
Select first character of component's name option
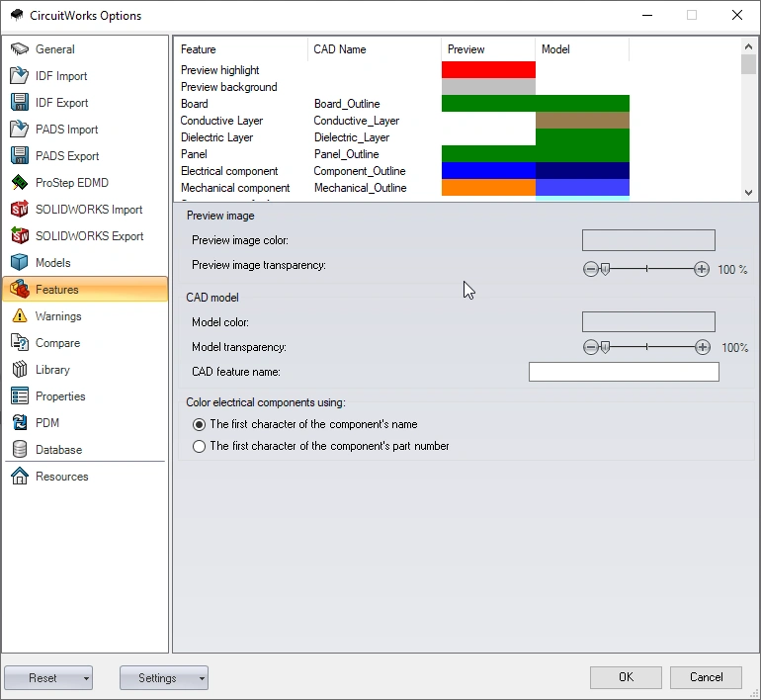tap(199, 425)
